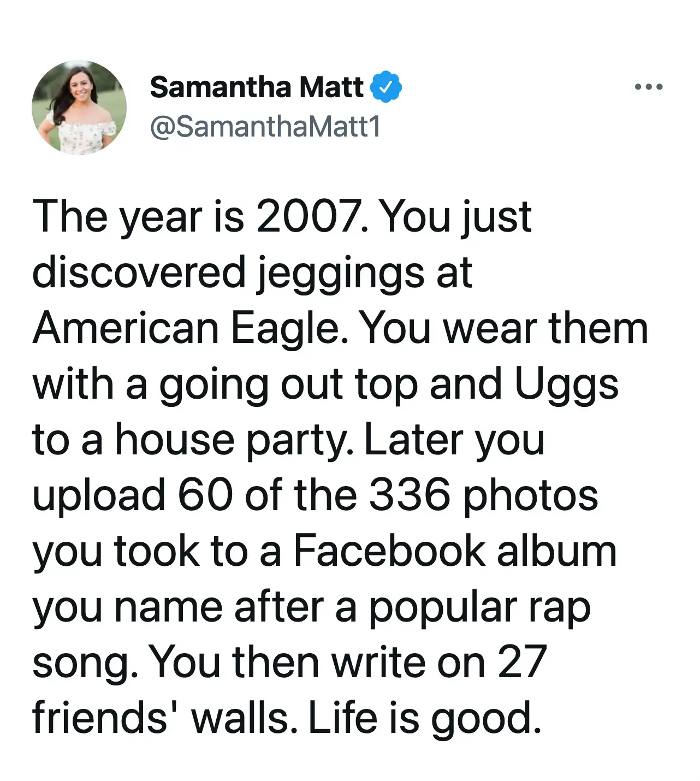Open Samantha Matt's profile picture
This screenshot has width=700, height=781.
79,108
